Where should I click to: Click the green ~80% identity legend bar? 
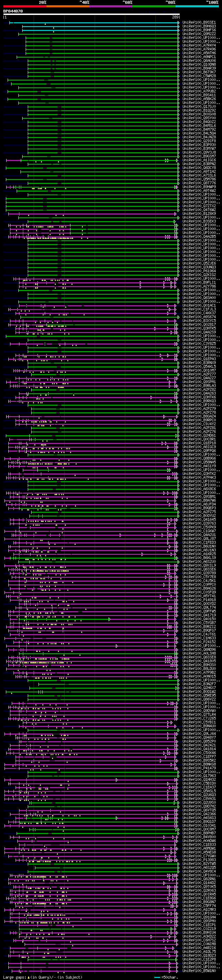[x=154, y=6]
